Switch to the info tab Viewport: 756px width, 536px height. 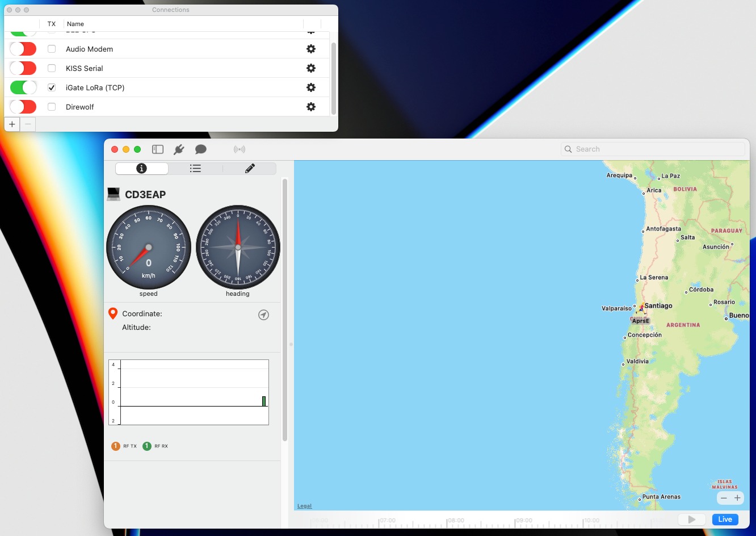tap(142, 169)
